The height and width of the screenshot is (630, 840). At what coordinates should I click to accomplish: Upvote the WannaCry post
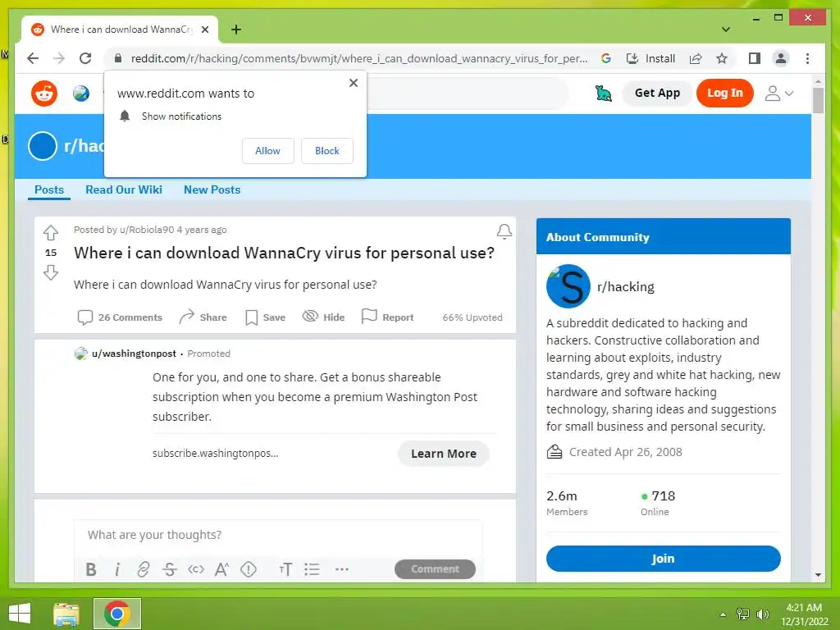coord(51,232)
